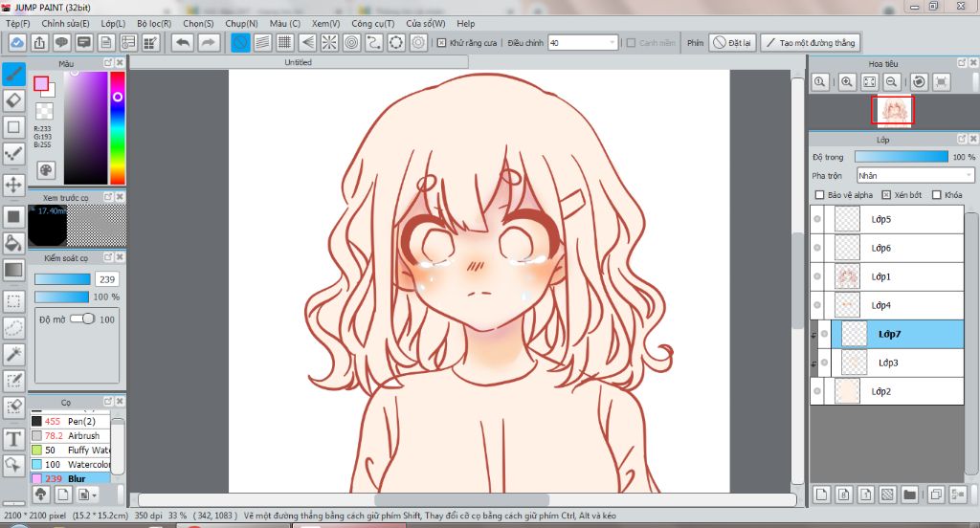Select the rectangular Selection tool
The width and height of the screenshot is (980, 528).
point(13,301)
